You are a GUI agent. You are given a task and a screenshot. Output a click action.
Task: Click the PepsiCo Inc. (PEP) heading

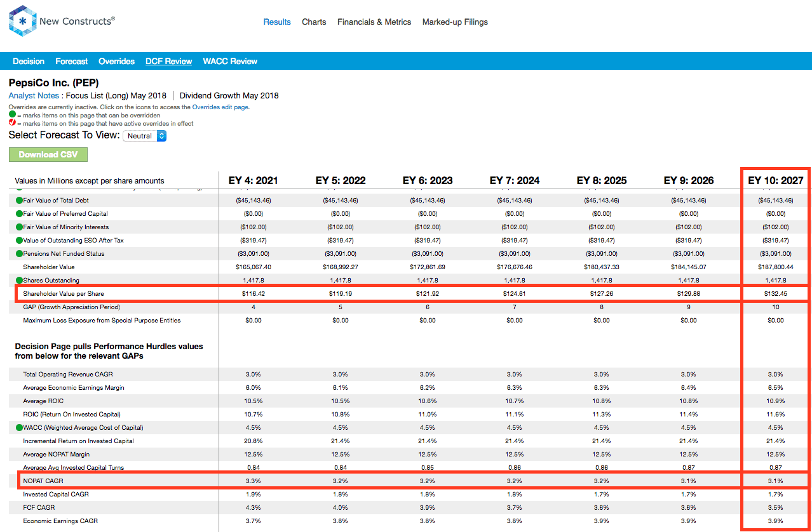(53, 83)
